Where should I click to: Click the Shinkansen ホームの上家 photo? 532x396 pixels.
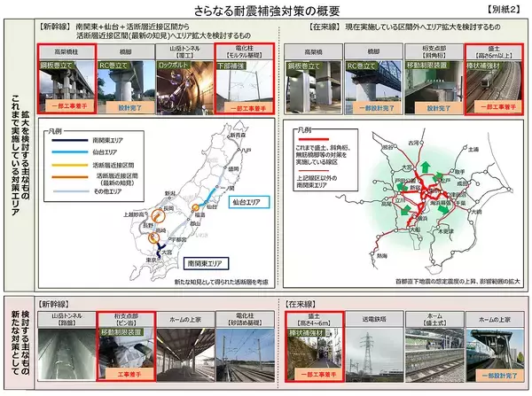click(185, 355)
